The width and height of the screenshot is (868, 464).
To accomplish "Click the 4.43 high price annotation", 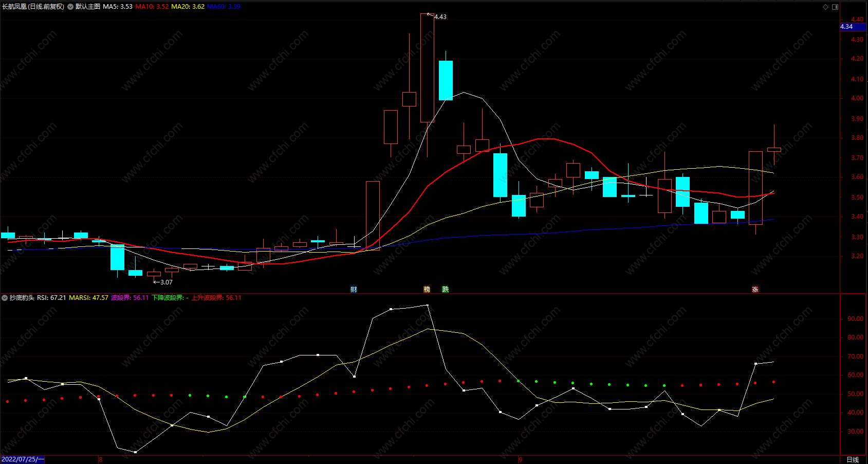I will click(x=440, y=17).
